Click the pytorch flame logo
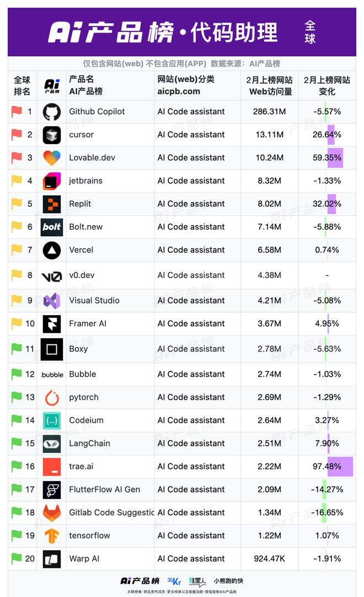 pos(52,397)
